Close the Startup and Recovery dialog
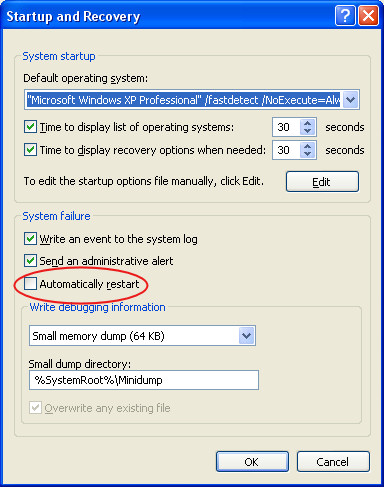Viewport: 384px width, 487px height. [x=368, y=15]
